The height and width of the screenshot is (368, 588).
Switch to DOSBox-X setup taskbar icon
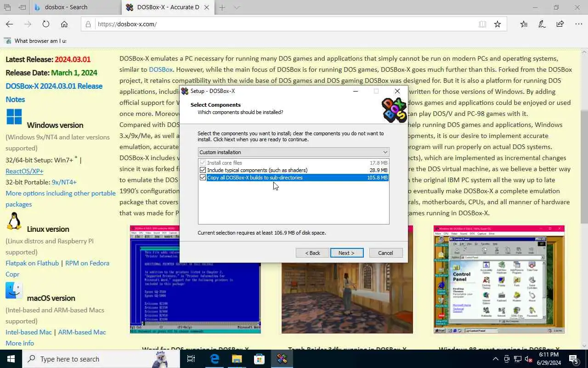click(282, 359)
